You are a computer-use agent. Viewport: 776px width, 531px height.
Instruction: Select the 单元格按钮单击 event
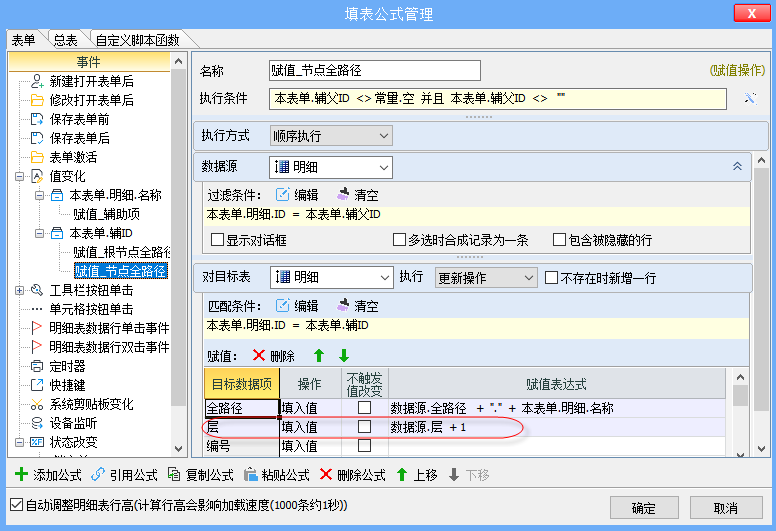click(92, 309)
